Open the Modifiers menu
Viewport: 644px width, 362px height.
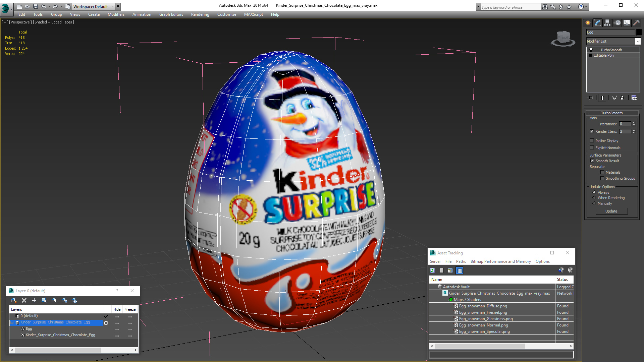(116, 14)
